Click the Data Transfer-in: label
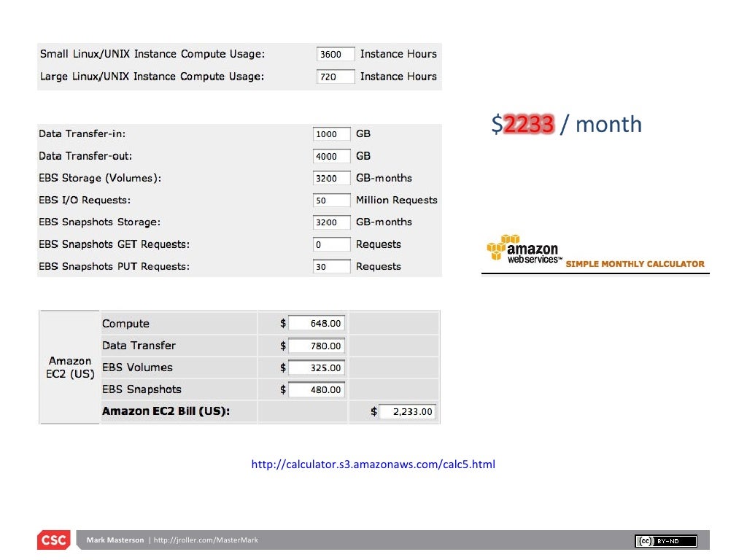This screenshot has height=560, width=747. point(82,134)
